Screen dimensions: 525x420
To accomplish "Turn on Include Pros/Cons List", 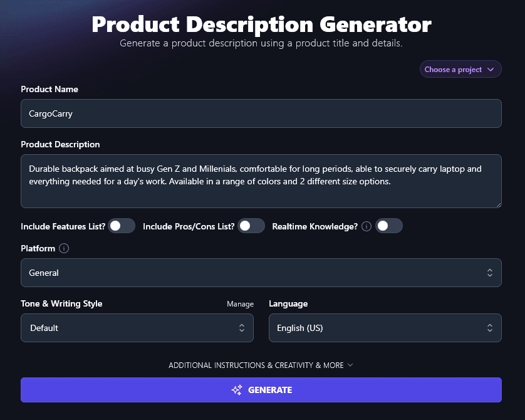I will pyautogui.click(x=251, y=226).
